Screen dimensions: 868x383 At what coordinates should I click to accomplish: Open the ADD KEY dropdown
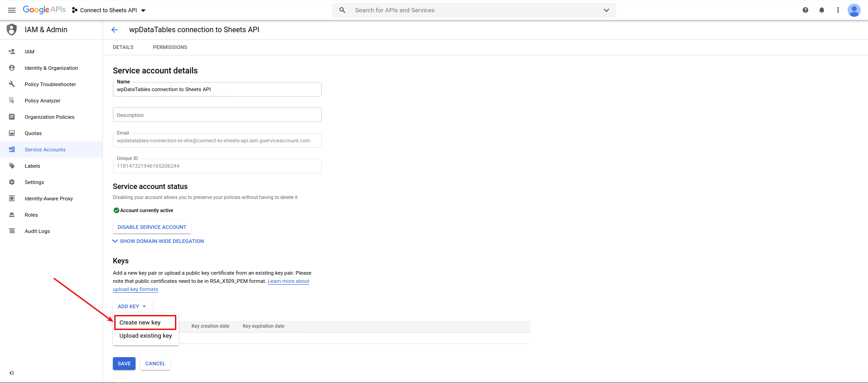tap(132, 306)
